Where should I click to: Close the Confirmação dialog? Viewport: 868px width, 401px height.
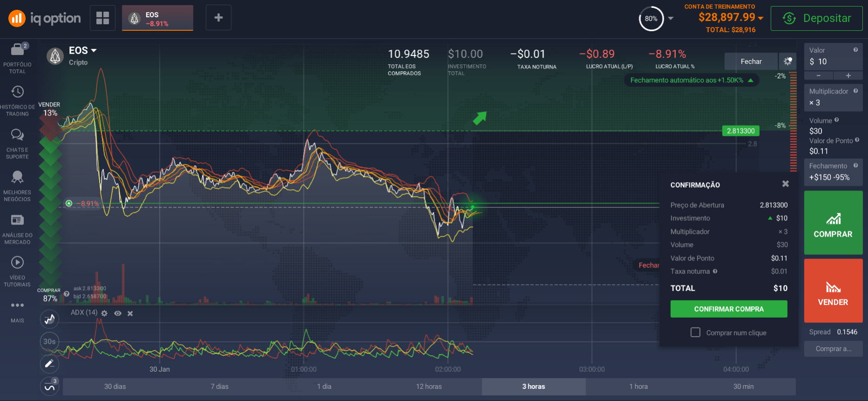785,184
